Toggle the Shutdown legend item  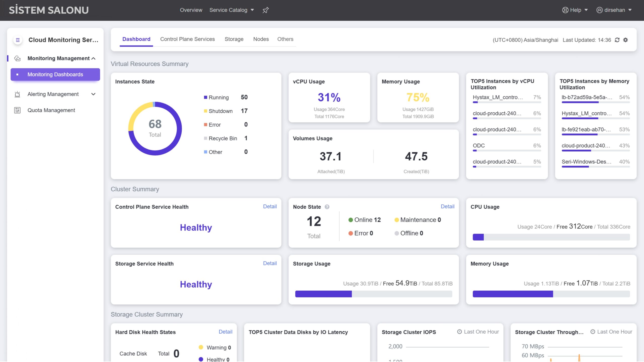[220, 111]
